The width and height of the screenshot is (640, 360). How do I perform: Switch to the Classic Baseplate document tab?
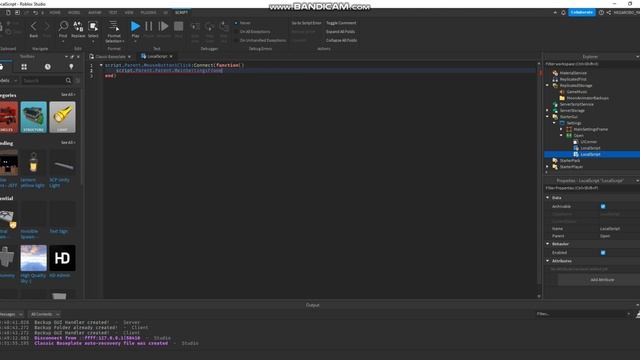(110, 57)
